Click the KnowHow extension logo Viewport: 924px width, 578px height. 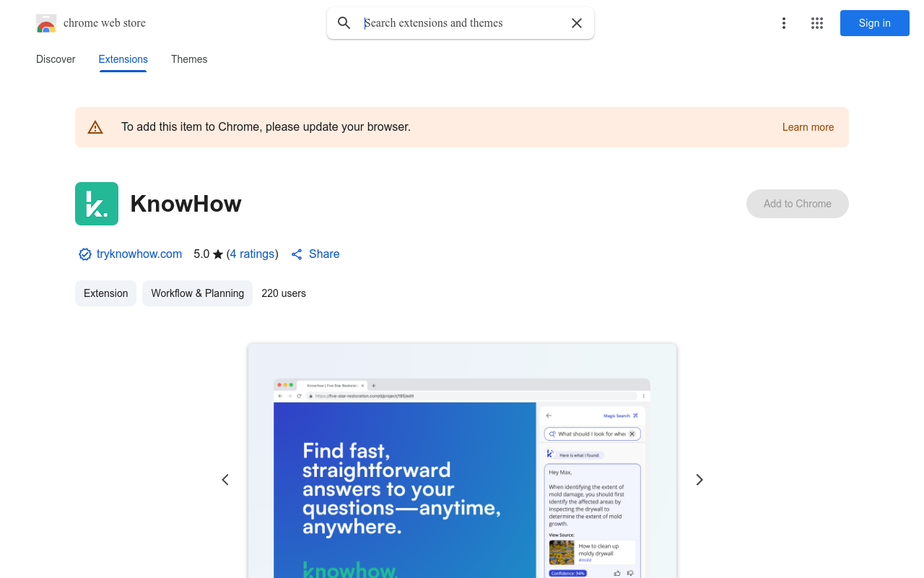pos(97,204)
